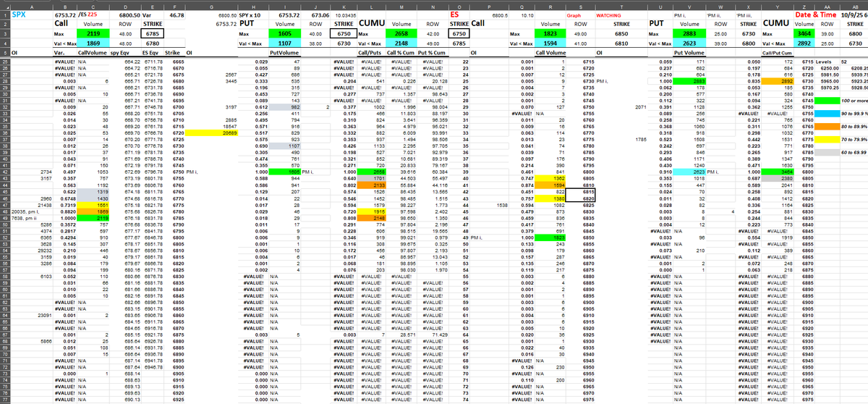Viewport: 868px width, 404px height.
Task: Select row 1 header
Action: [4, 14]
